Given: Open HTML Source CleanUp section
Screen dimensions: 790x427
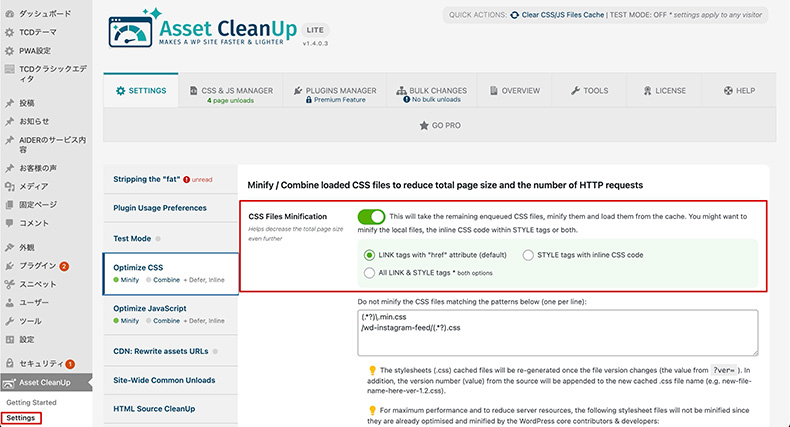Looking at the screenshot, I should (x=170, y=409).
